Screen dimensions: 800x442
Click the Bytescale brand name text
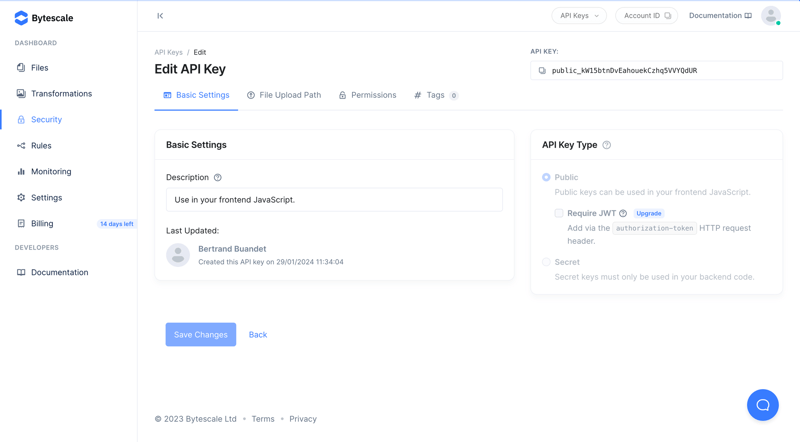pos(52,18)
